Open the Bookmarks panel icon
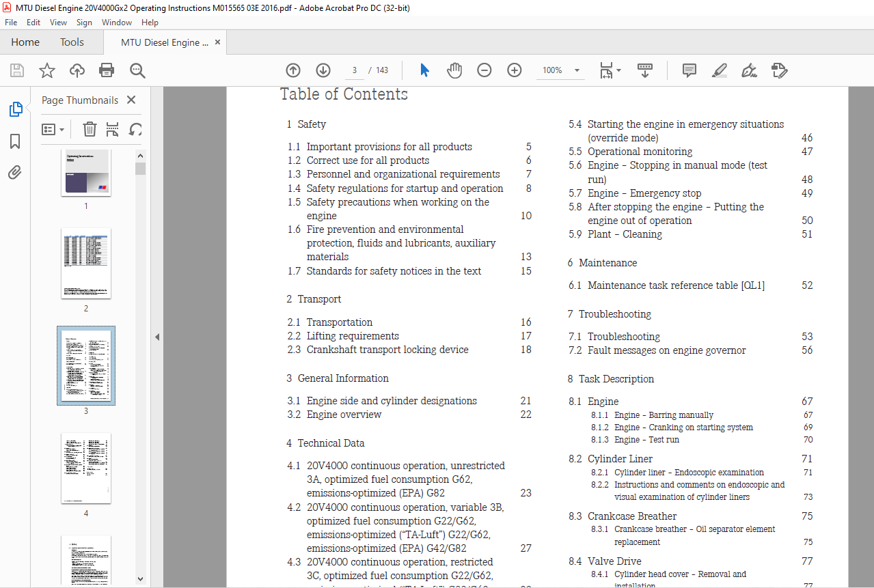This screenshot has width=874, height=588. point(15,141)
